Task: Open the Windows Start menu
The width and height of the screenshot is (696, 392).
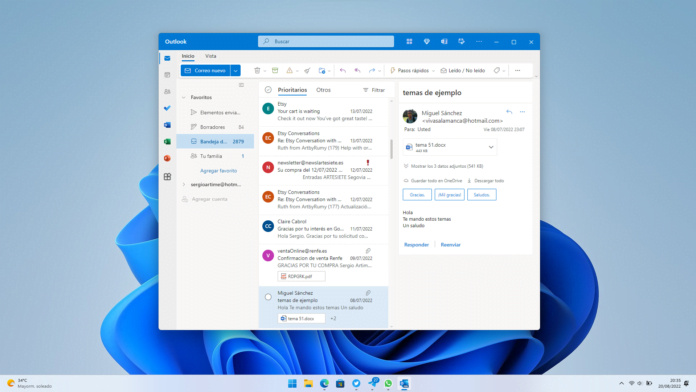Action: click(x=292, y=384)
